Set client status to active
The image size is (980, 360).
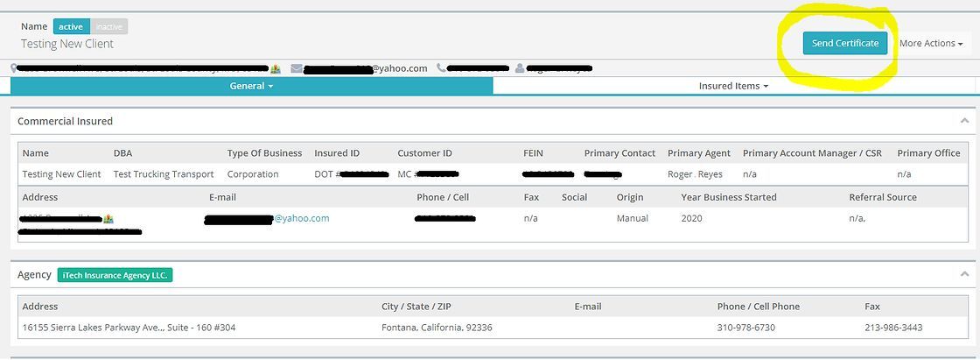pyautogui.click(x=71, y=26)
